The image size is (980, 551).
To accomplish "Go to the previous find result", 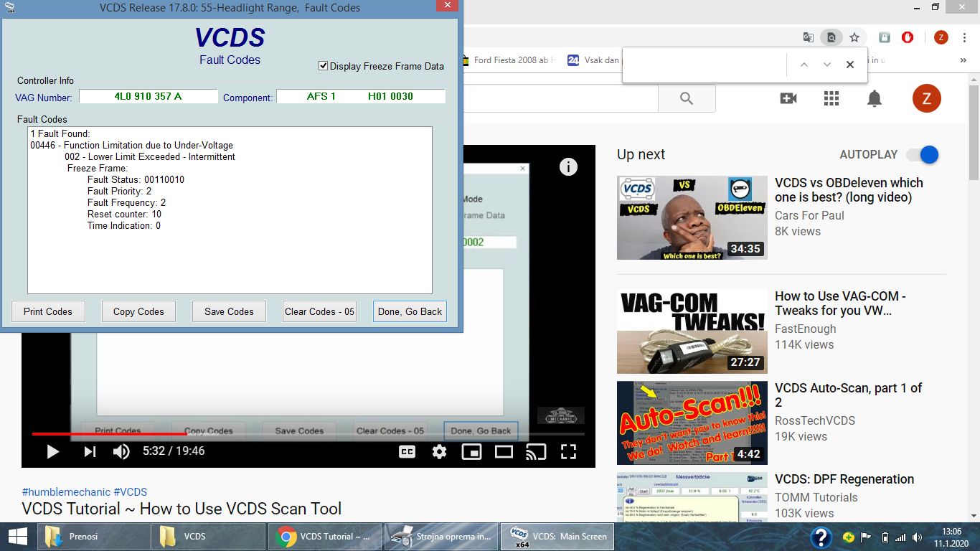I will [804, 65].
